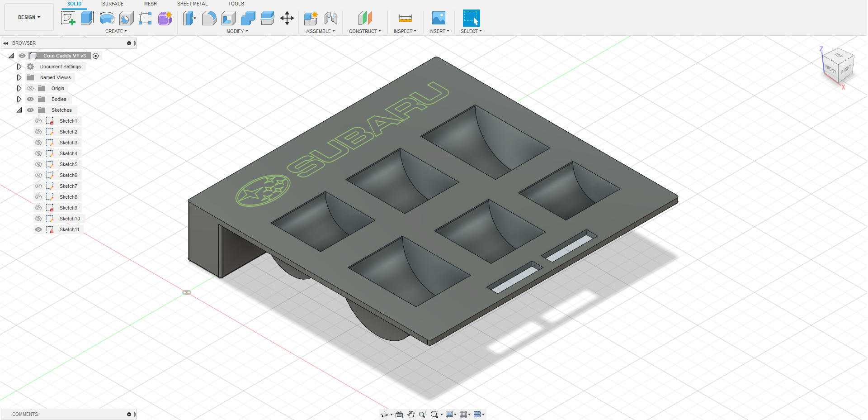Select the Rectangular Pattern tool
The width and height of the screenshot is (868, 420).
(145, 18)
